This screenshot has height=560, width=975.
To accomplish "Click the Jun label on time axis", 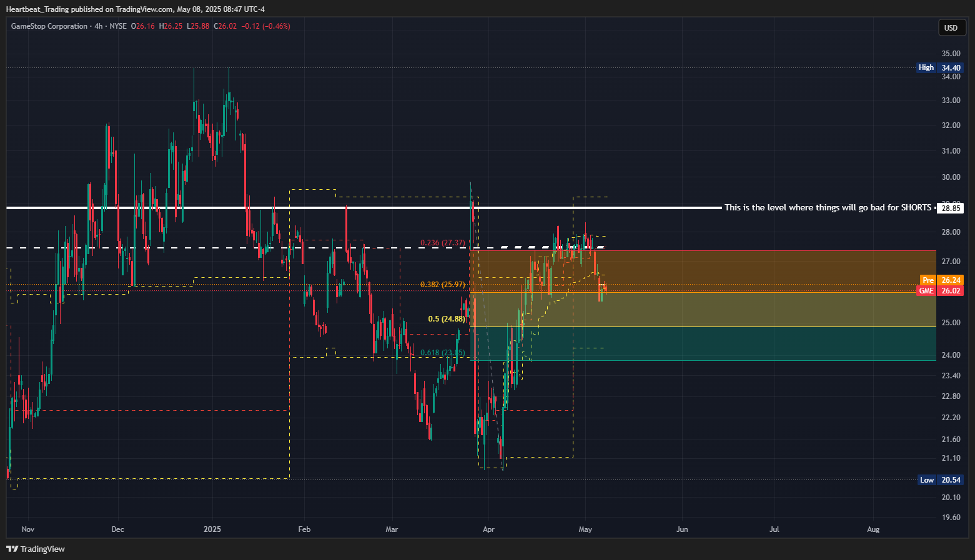I will pyautogui.click(x=682, y=529).
